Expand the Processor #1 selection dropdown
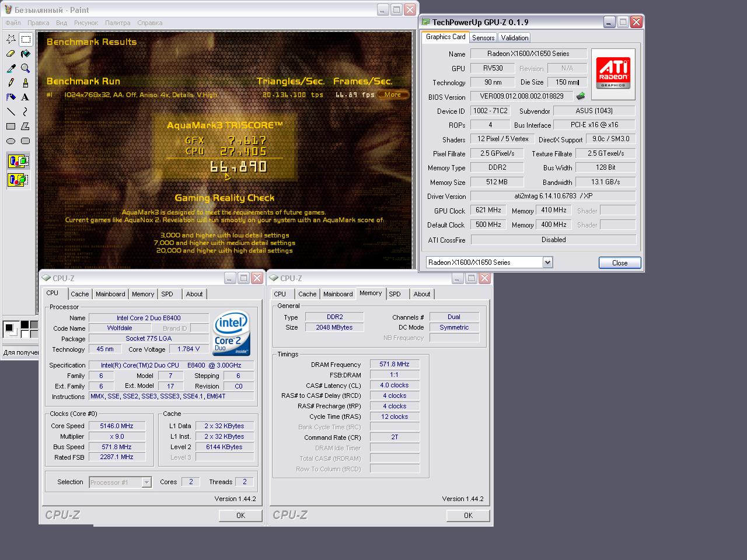This screenshot has height=560, width=747. 146,482
